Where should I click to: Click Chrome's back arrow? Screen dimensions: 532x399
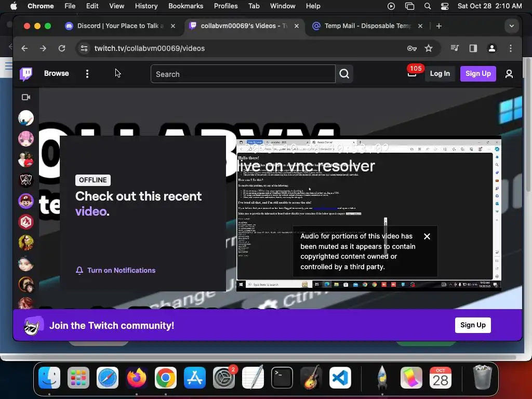pos(24,48)
